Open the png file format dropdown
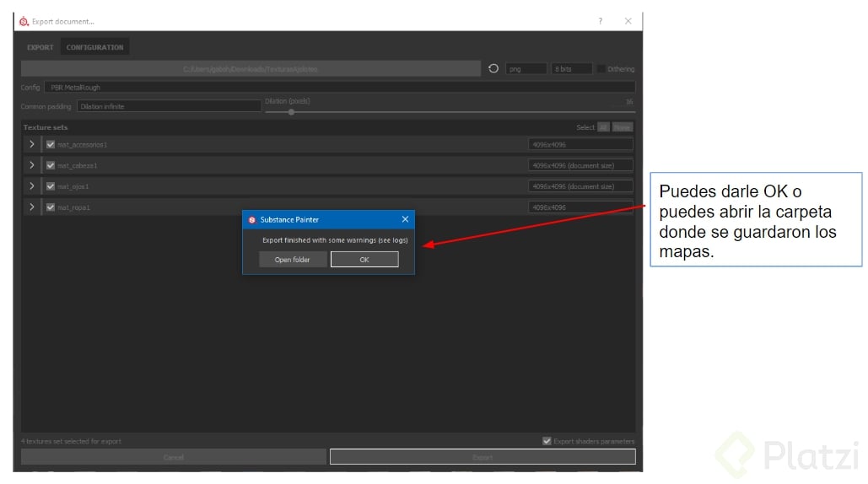The image size is (868, 484). point(526,69)
